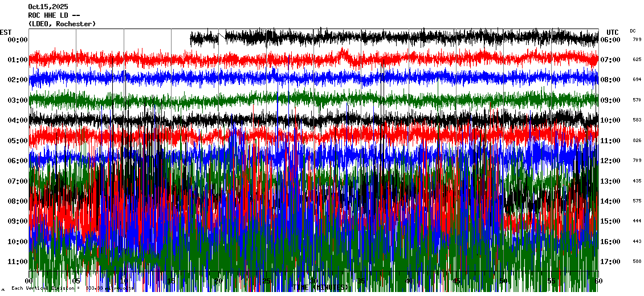Select the 00:00 EST row label
The image size is (644, 296).
point(18,40)
